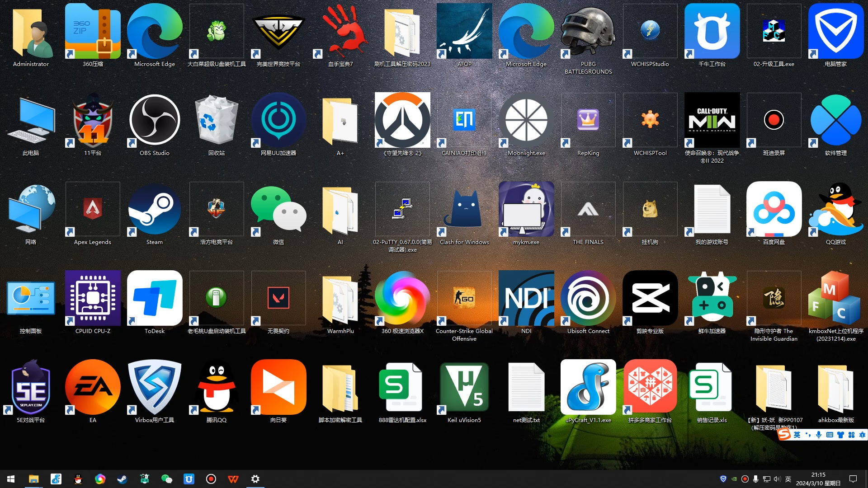Open the WarmhPlu folder
The width and height of the screenshot is (868, 488).
(x=340, y=302)
